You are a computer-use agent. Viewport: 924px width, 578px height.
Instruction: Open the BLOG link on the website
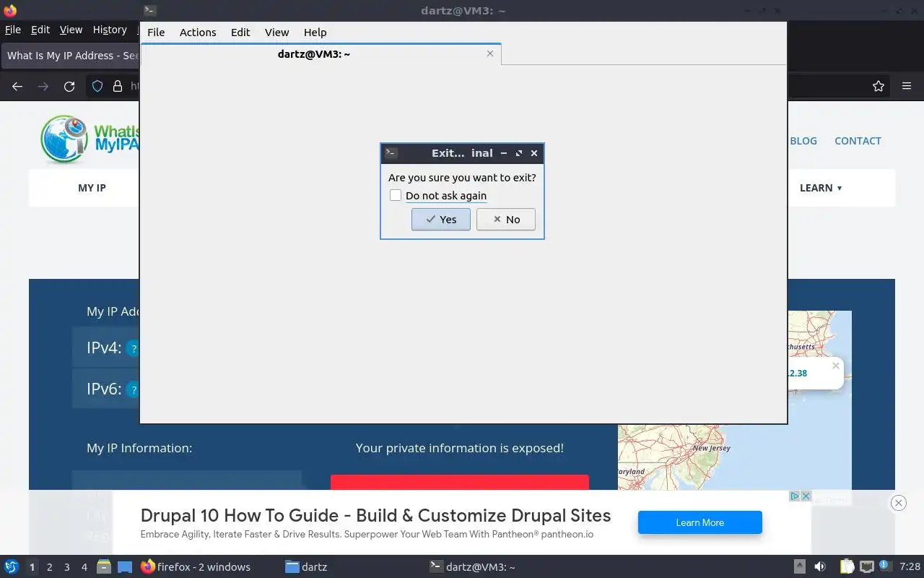point(803,141)
